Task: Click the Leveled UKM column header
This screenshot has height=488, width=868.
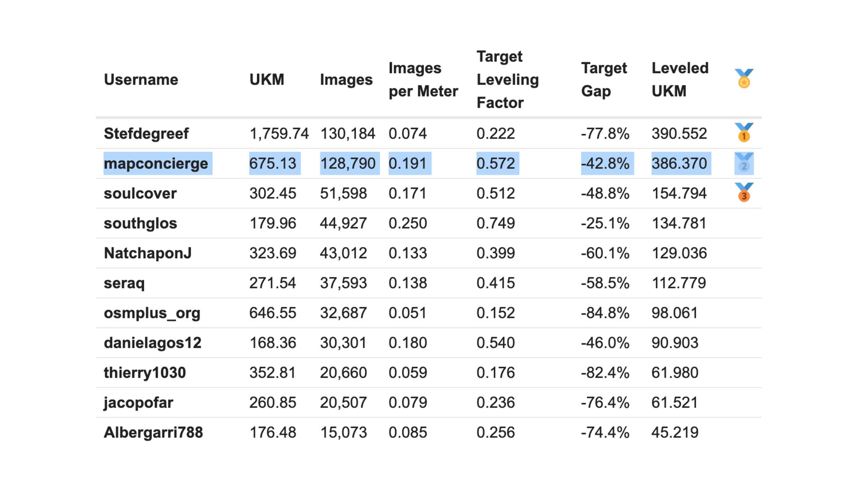Action: [x=679, y=80]
